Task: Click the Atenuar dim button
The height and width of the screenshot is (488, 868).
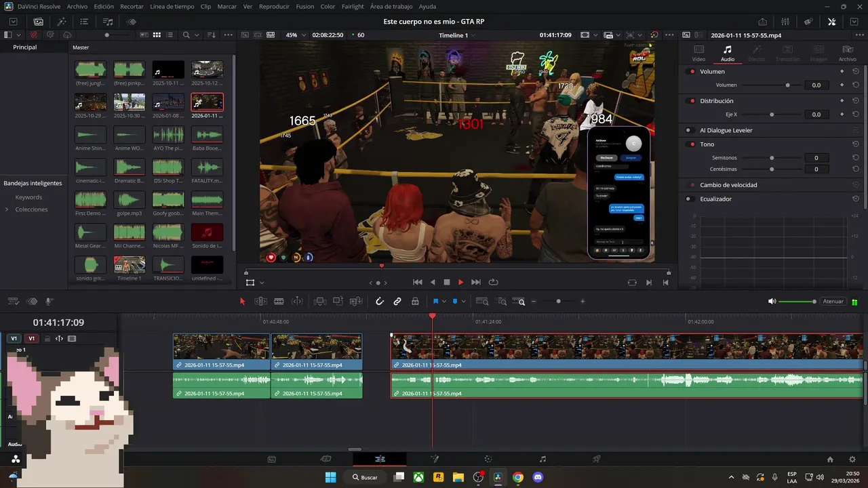Action: tap(833, 302)
